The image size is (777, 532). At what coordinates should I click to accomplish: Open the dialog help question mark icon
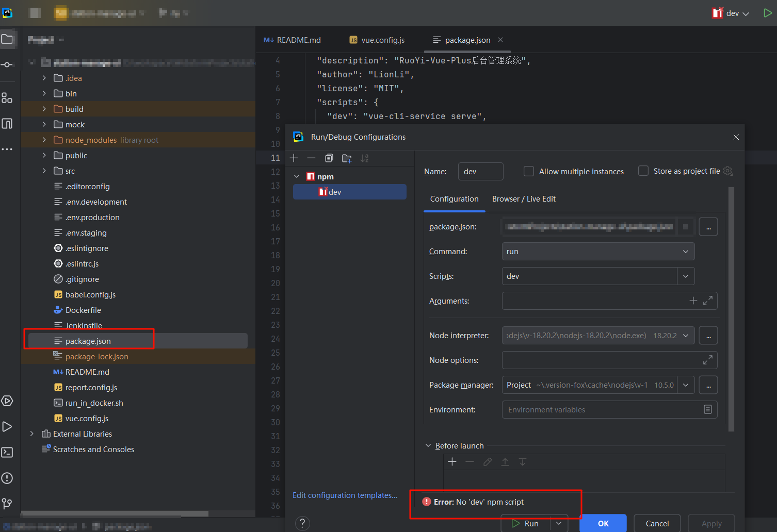pos(302,523)
